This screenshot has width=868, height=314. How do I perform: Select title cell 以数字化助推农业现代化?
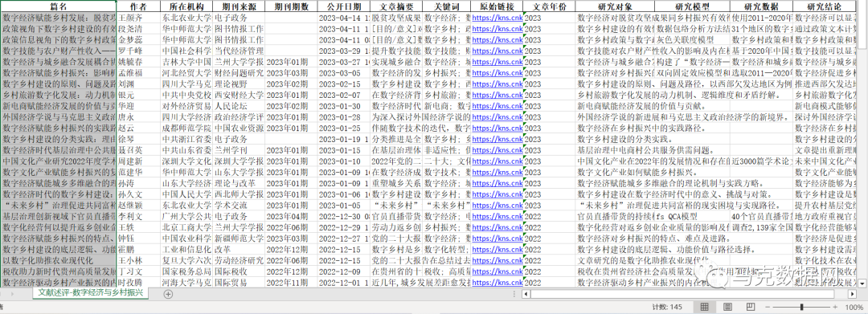coord(58,260)
